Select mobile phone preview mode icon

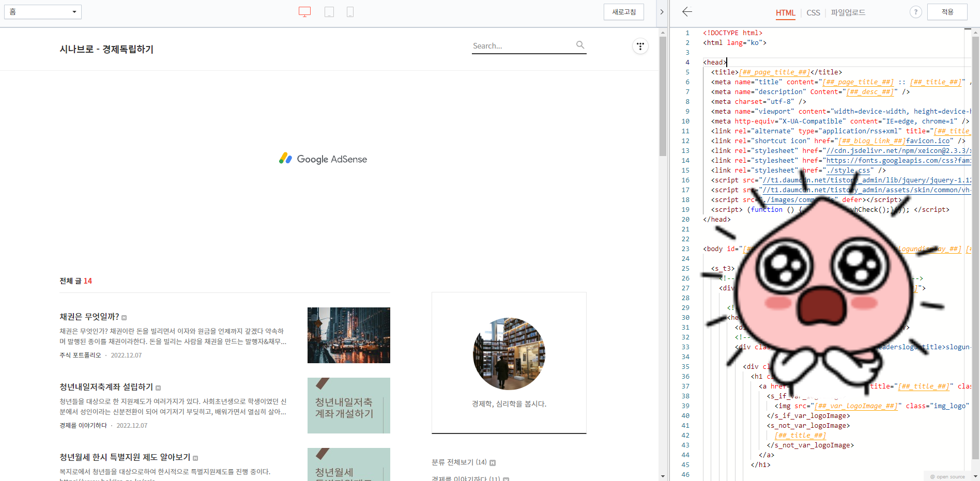pos(350,12)
